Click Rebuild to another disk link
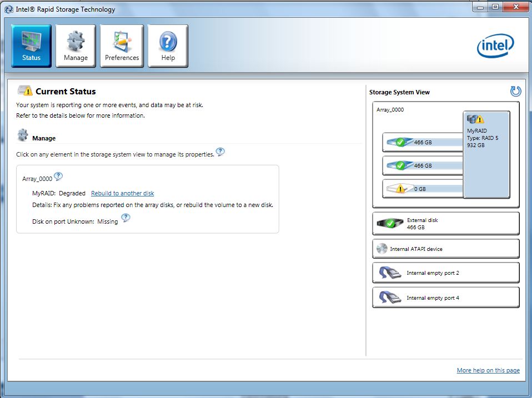Image resolution: width=532 pixels, height=398 pixels. (123, 193)
